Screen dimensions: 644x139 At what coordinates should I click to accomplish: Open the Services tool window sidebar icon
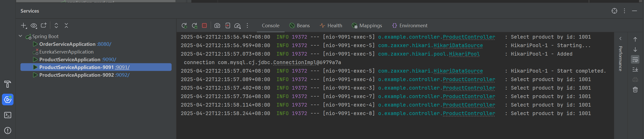pos(8,100)
